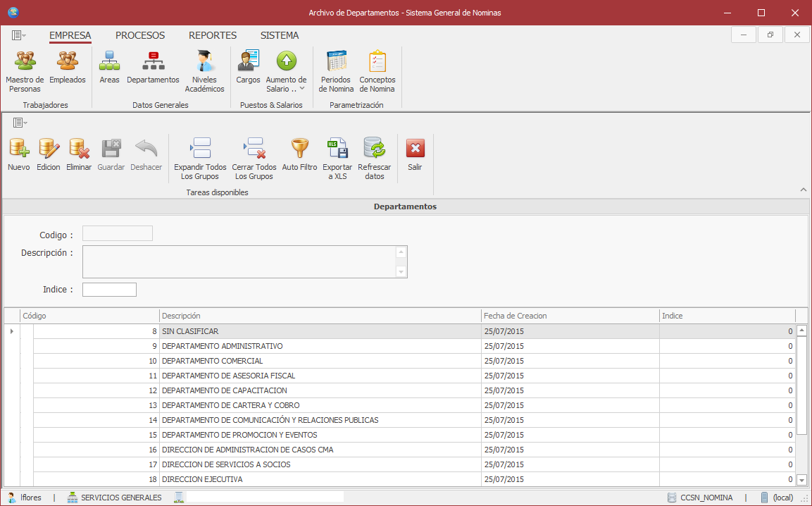Click Cerrar Todos Los Grupos
Screen dimensions: 812x506
pos(254,159)
